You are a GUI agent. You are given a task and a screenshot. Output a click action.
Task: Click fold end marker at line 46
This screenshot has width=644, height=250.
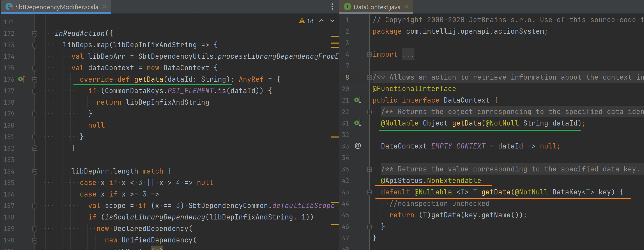click(x=369, y=226)
